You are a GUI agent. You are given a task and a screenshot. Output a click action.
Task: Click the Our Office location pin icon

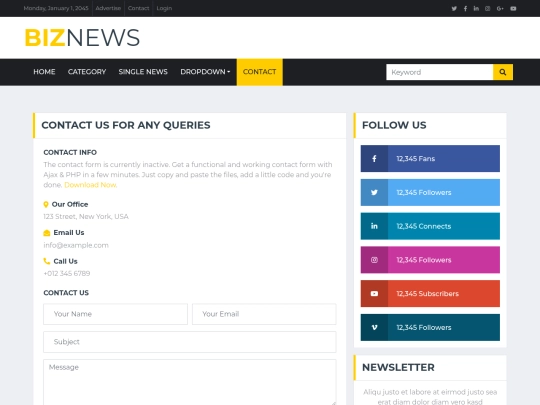46,204
